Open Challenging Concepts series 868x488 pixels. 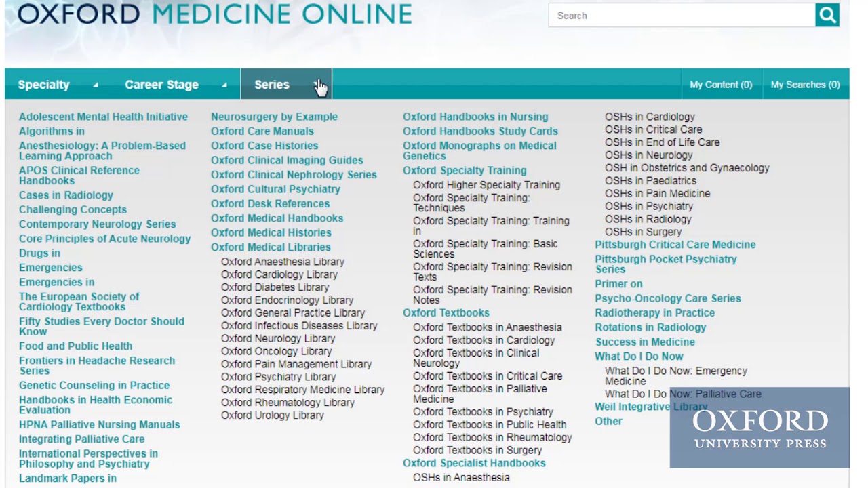[x=73, y=209]
